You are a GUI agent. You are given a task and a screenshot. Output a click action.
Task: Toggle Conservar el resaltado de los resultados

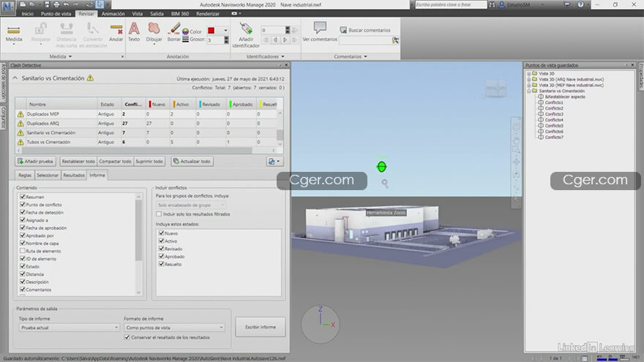(127, 337)
